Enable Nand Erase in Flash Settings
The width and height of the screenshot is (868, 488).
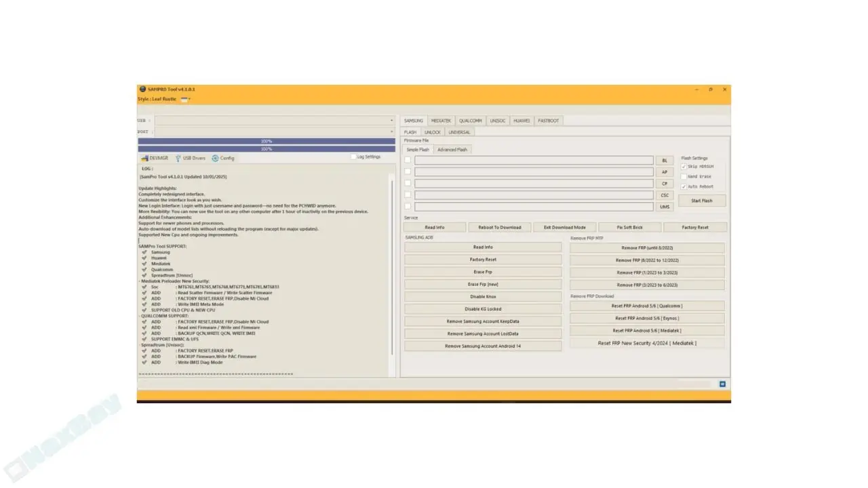coord(684,177)
